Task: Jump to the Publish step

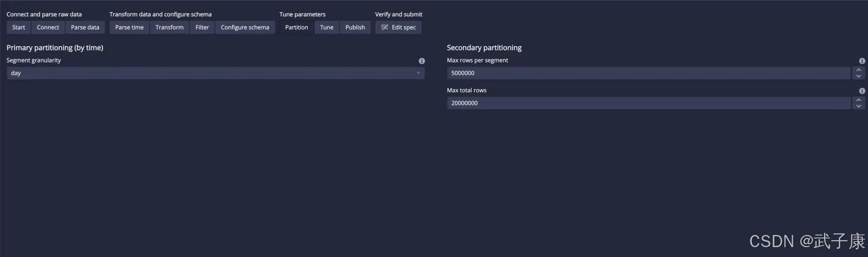Action: (355, 27)
